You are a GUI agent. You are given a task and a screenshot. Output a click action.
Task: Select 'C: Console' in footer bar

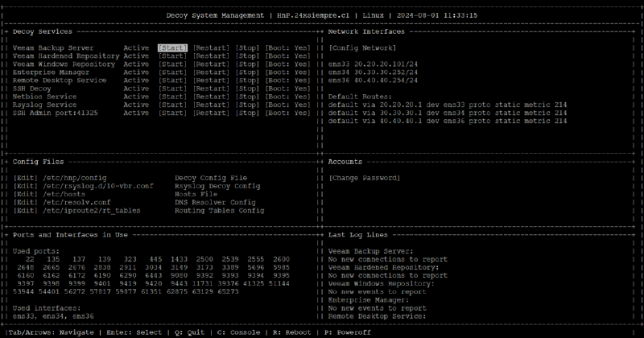[238, 332]
